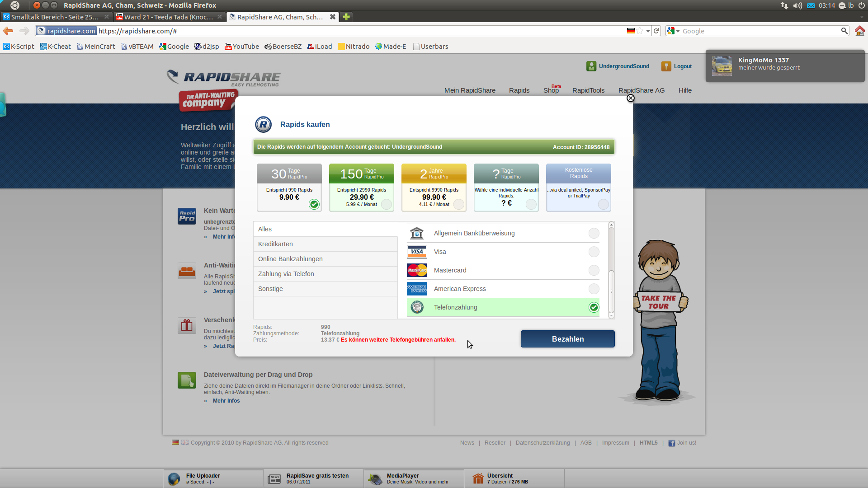Click the bank transfer building icon

[417, 233]
